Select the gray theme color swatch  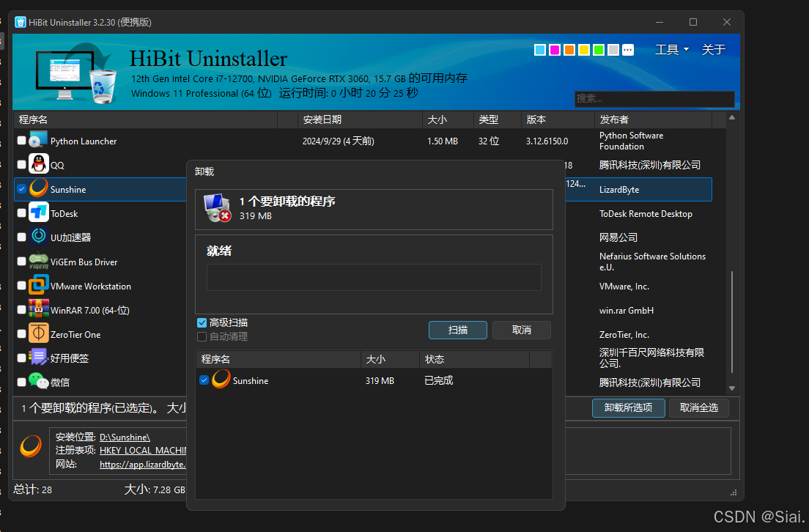point(613,50)
